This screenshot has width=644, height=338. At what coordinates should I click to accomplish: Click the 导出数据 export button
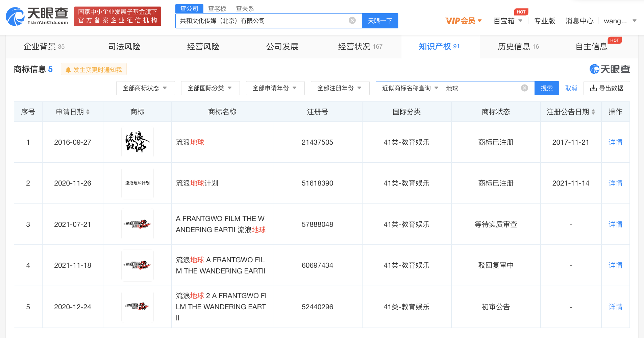pos(607,88)
